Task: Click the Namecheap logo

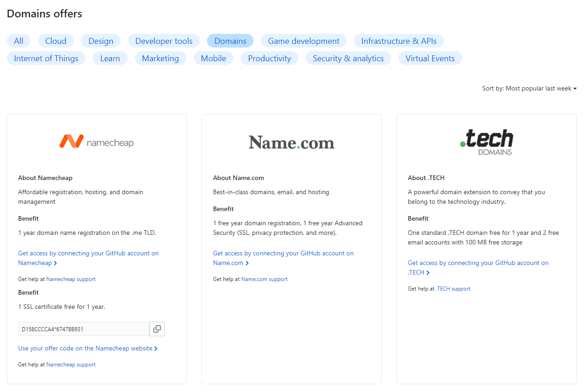Action: [x=96, y=142]
